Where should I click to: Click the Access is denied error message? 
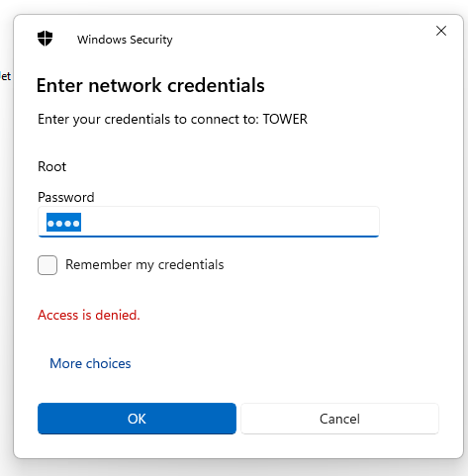click(x=89, y=315)
